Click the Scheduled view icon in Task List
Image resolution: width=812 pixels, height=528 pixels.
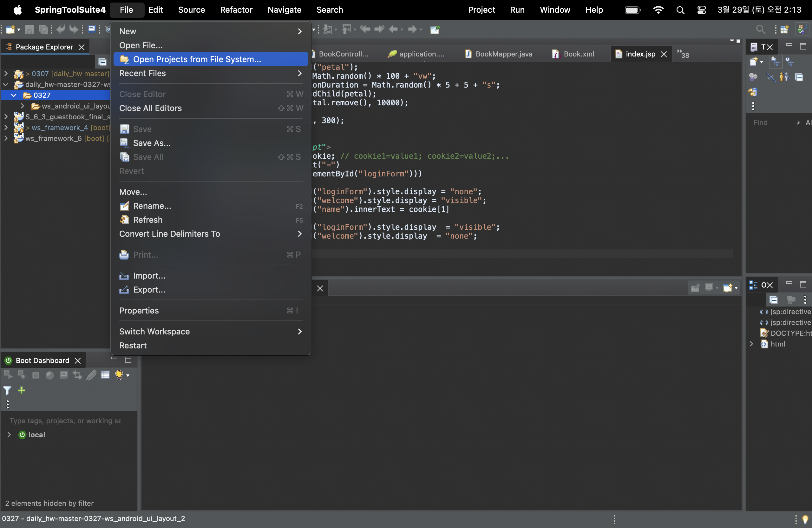[790, 62]
